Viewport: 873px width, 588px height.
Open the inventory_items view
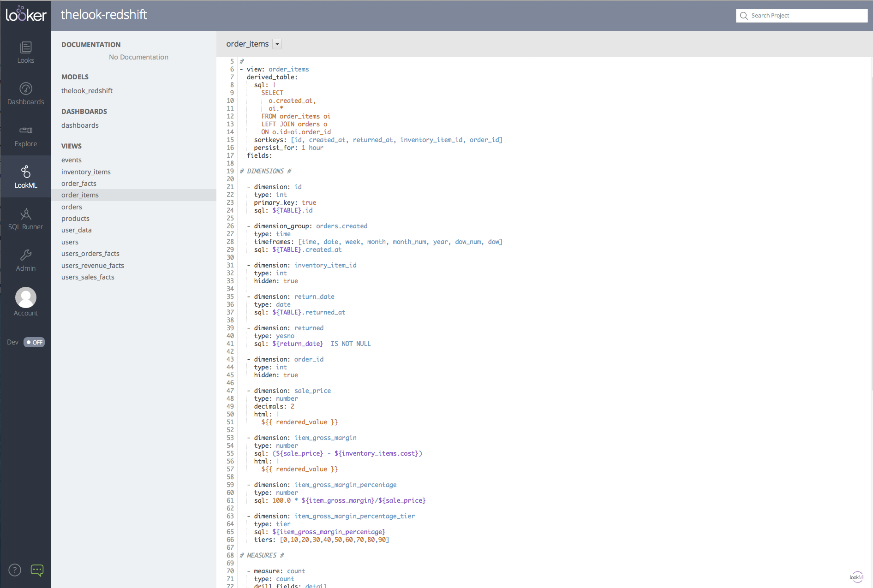click(x=86, y=172)
